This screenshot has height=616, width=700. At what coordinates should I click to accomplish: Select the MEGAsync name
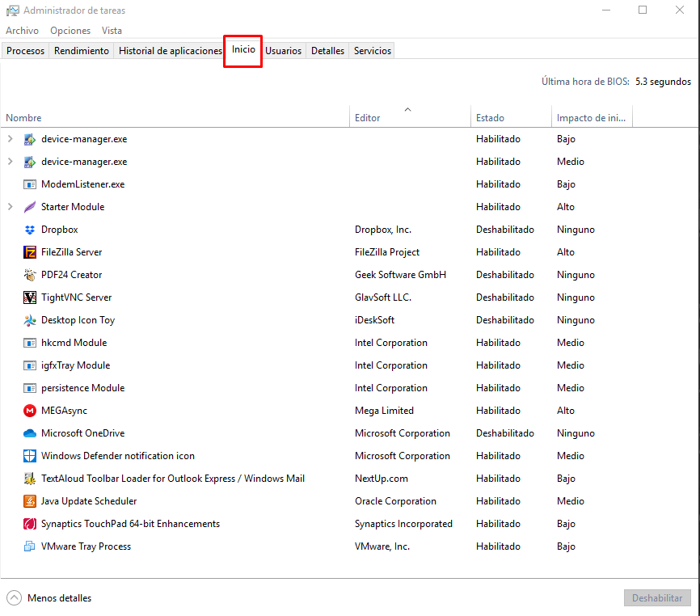tap(65, 411)
